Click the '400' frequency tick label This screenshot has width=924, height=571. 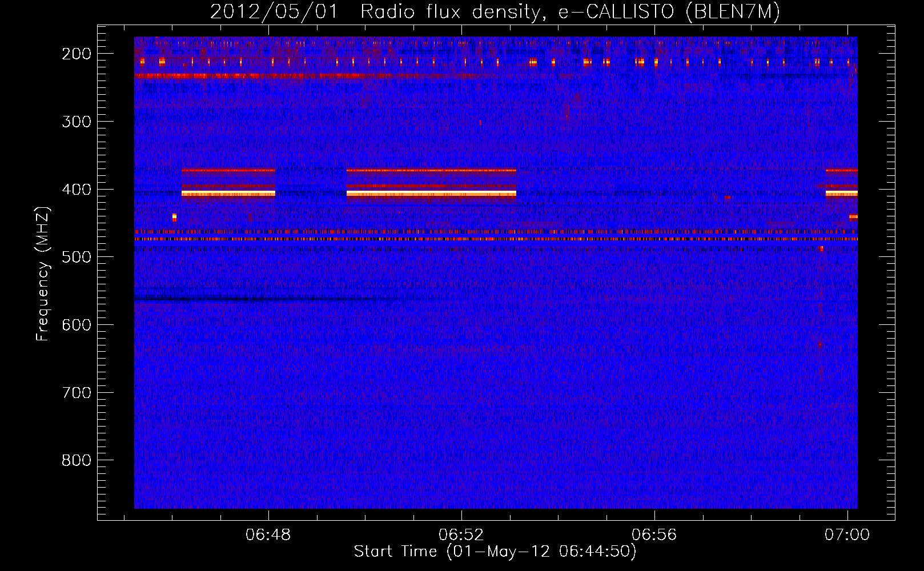click(x=77, y=190)
